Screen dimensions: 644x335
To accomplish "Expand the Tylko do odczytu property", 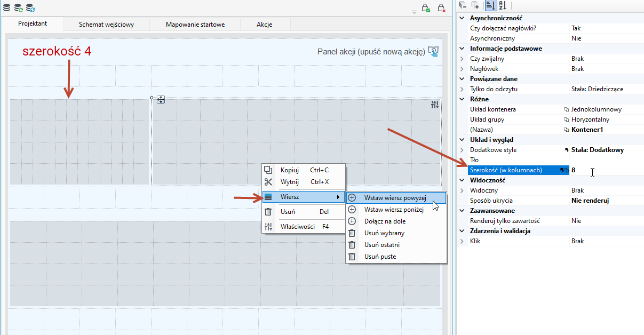I will click(463, 89).
